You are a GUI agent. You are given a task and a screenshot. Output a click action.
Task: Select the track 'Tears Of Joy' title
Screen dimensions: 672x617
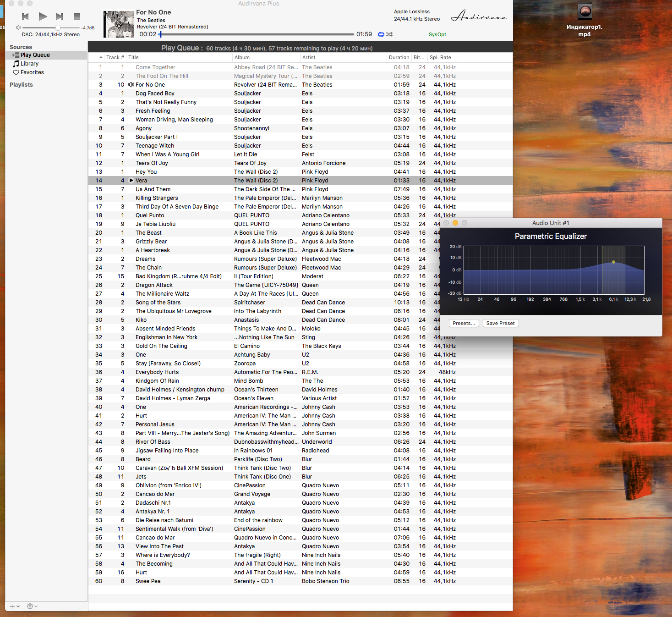coord(152,163)
